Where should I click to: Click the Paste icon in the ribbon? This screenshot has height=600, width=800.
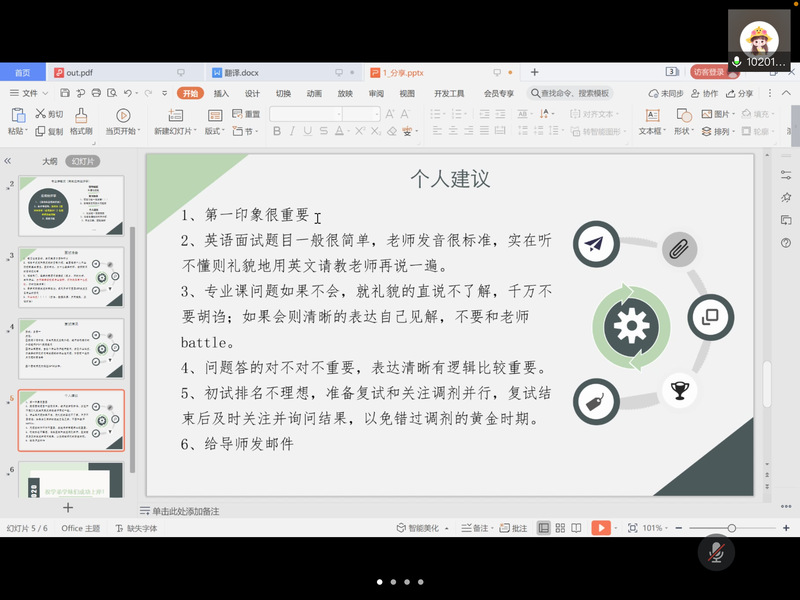point(17,115)
